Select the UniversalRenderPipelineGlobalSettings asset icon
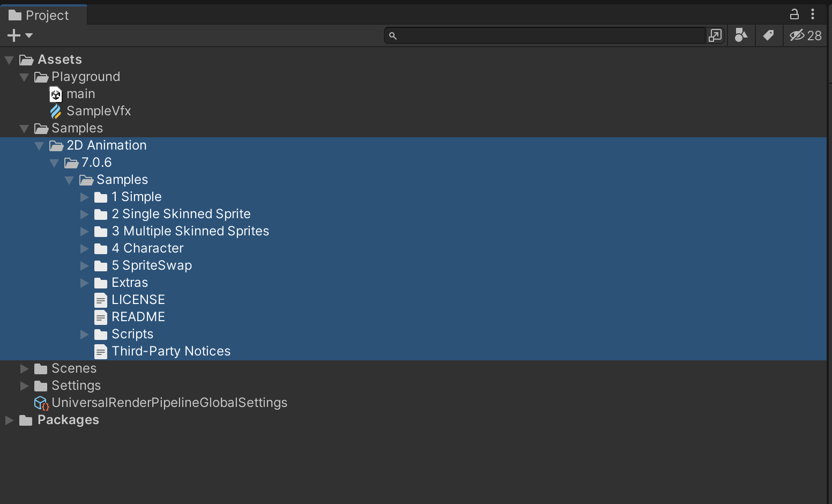Image resolution: width=832 pixels, height=504 pixels. [x=41, y=403]
